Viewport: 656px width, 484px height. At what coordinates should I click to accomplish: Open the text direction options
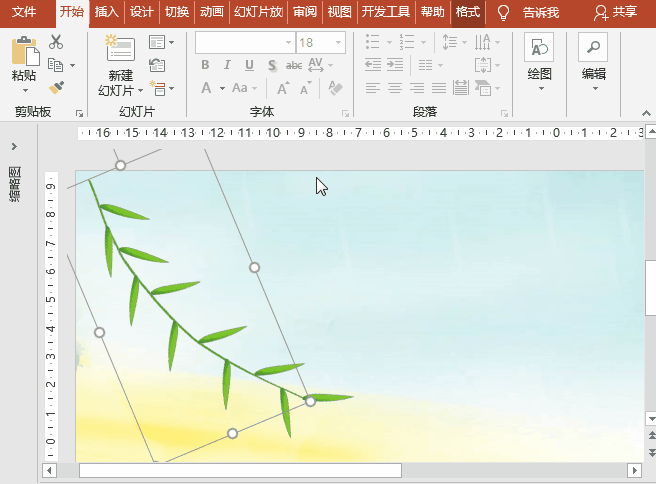[487, 42]
